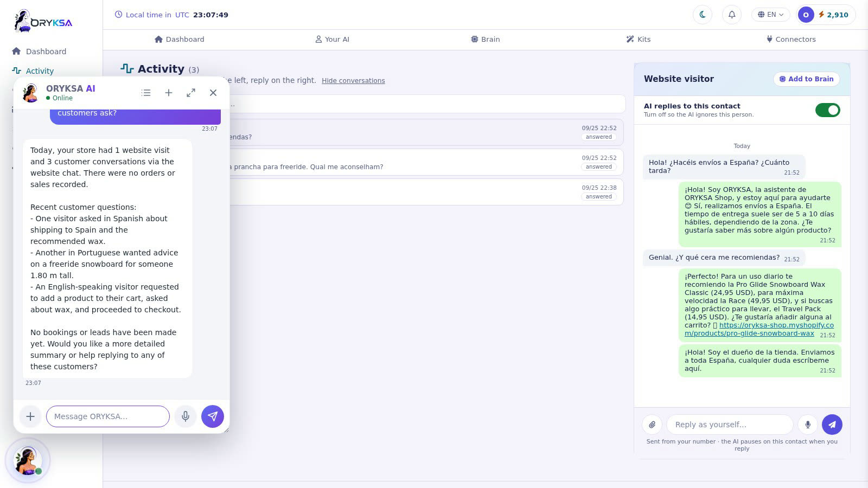The width and height of the screenshot is (868, 488).
Task: Select Activity in left sidebar
Action: [33, 71]
